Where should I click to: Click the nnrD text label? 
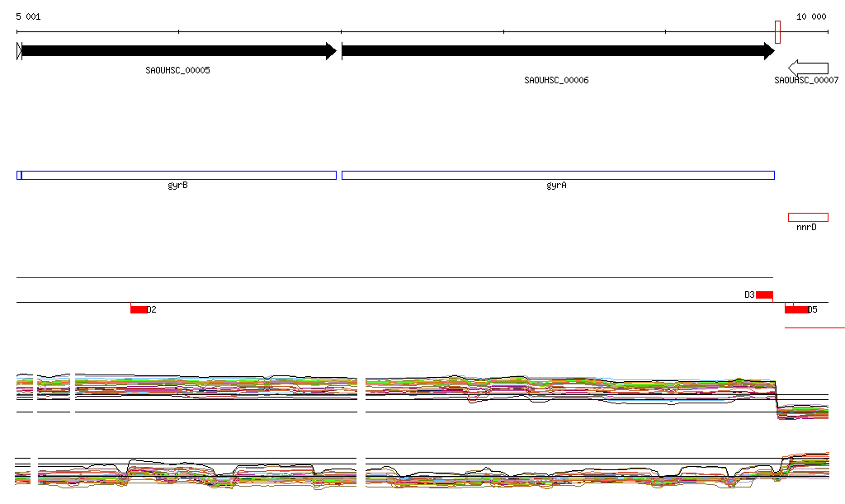click(x=807, y=227)
